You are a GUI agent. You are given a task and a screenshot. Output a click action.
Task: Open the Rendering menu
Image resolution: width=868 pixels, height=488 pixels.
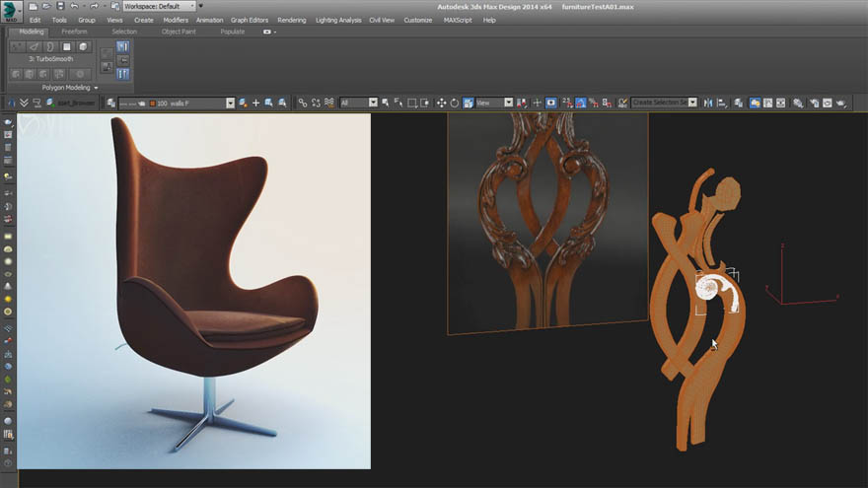click(292, 20)
